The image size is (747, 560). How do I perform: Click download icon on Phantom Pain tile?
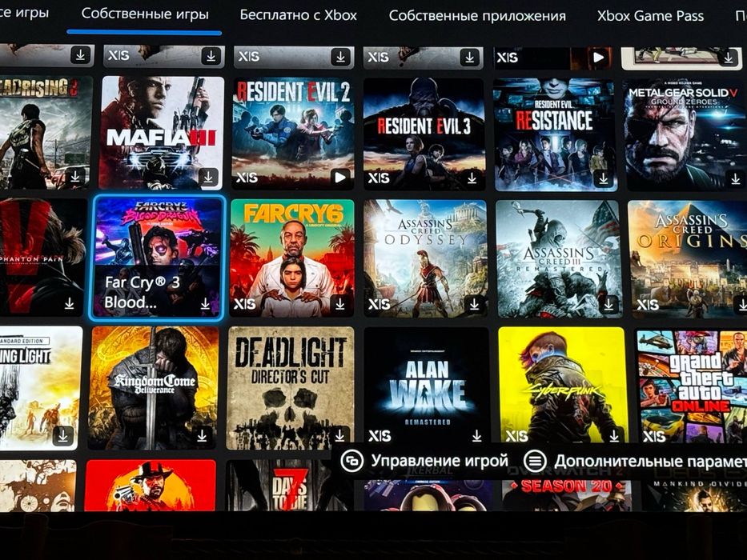coord(70,303)
